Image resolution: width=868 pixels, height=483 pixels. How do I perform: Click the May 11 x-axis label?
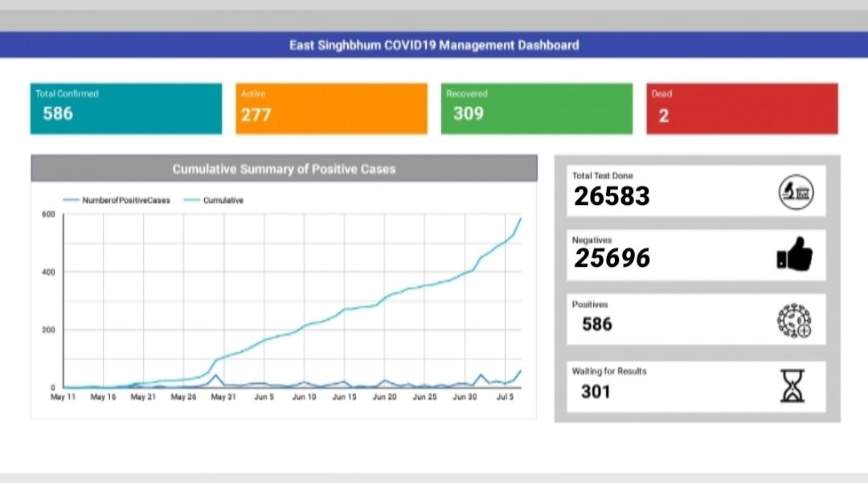(x=63, y=397)
